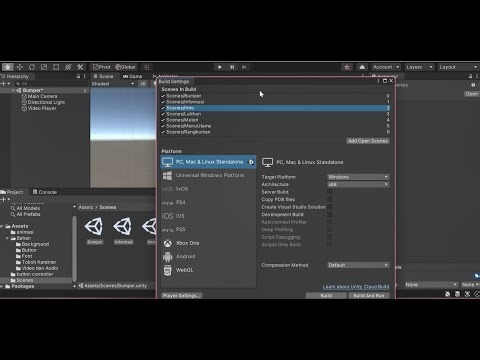
Task: Select the Scale tool in toolbar
Action: (x=44, y=67)
